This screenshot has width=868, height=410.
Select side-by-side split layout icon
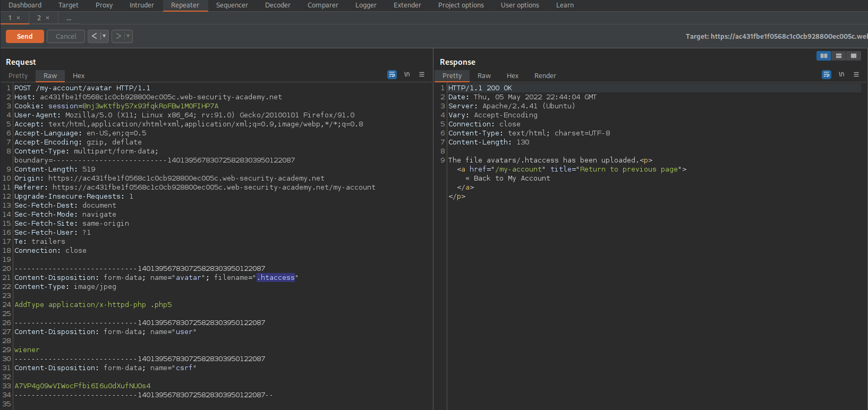824,56
